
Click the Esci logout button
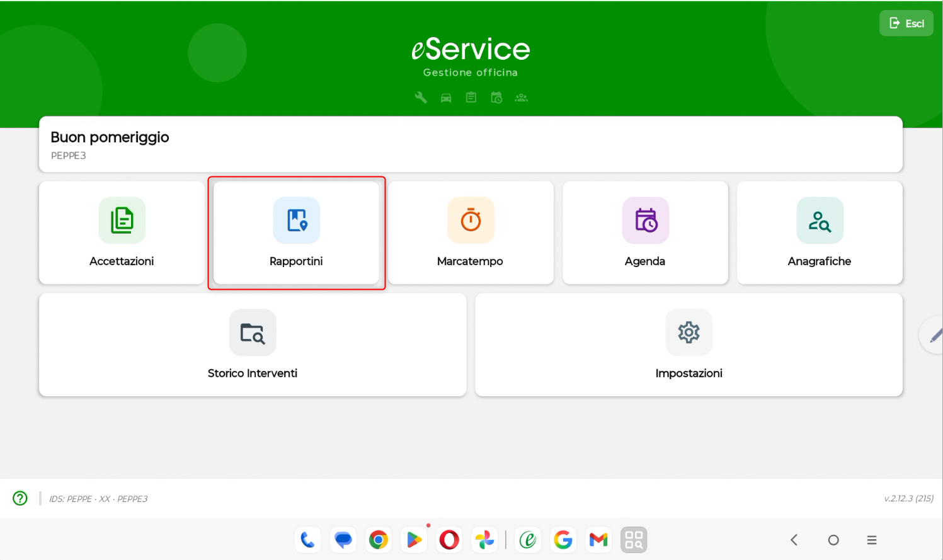[906, 23]
